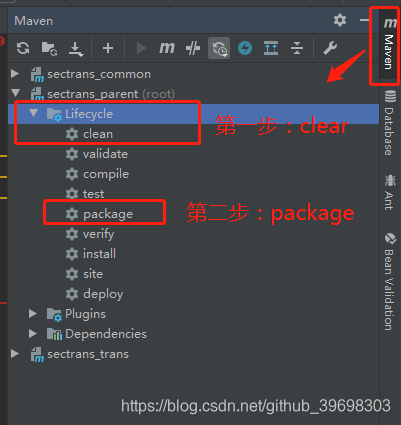Open the Database side tab
Viewport: 401px width, 425px height.
pos(389,123)
